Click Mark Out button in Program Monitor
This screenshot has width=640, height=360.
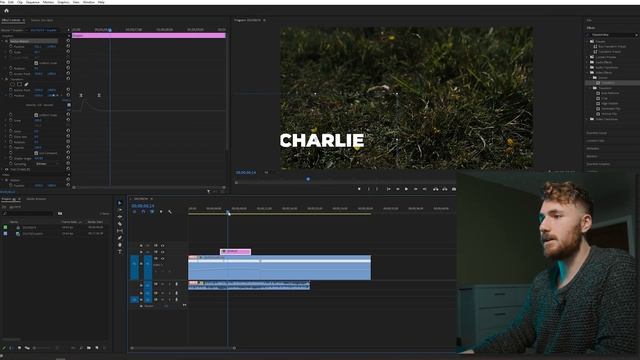pos(377,189)
